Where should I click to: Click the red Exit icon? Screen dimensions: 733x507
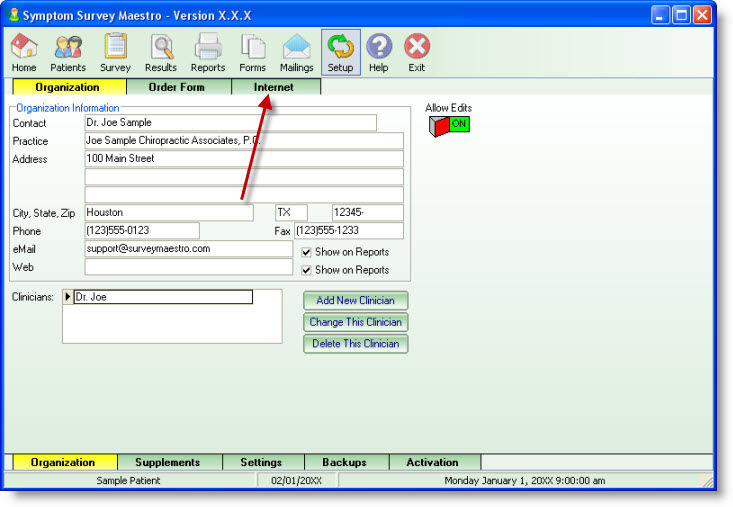[x=416, y=52]
